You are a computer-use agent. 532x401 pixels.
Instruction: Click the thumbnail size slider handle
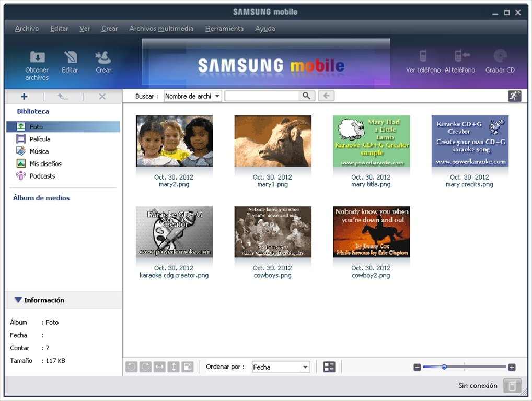[x=444, y=367]
